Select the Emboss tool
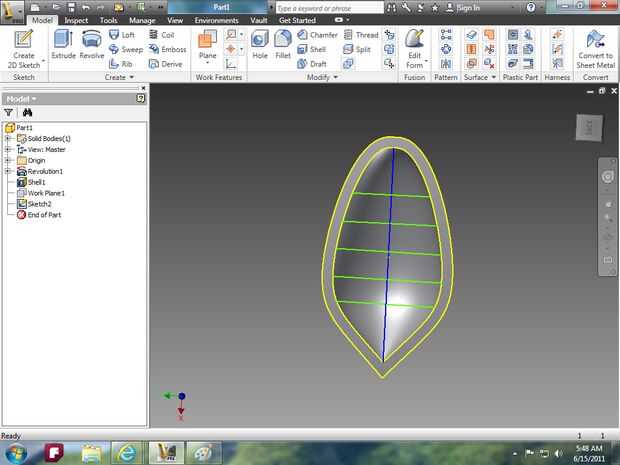620x465 pixels. 167,49
